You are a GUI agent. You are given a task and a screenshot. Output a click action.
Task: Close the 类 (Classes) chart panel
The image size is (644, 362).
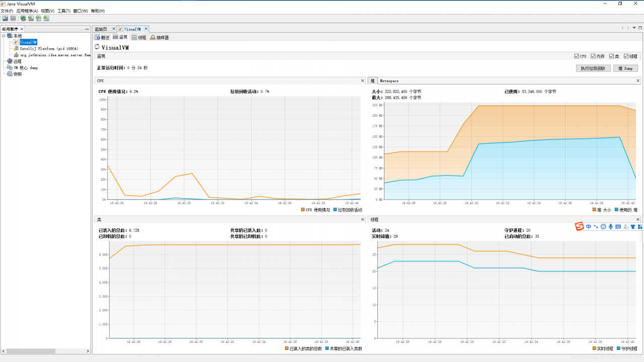coord(362,220)
